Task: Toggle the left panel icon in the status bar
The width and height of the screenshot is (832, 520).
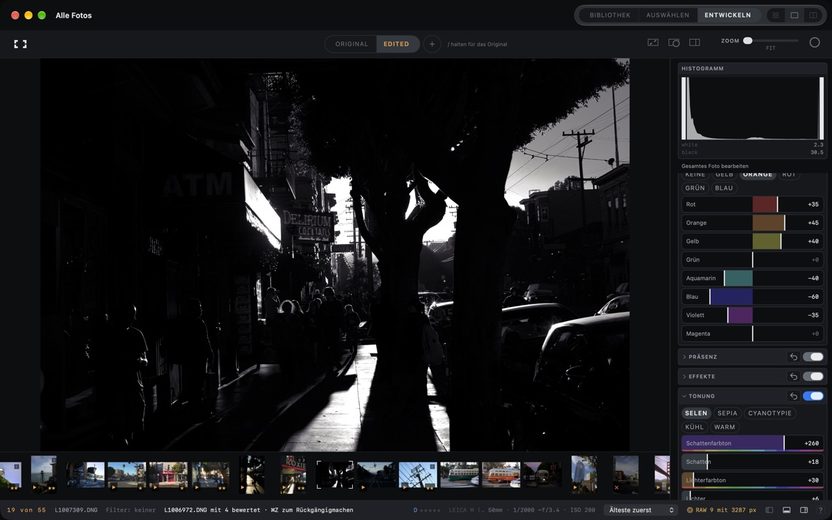Action: (770, 510)
